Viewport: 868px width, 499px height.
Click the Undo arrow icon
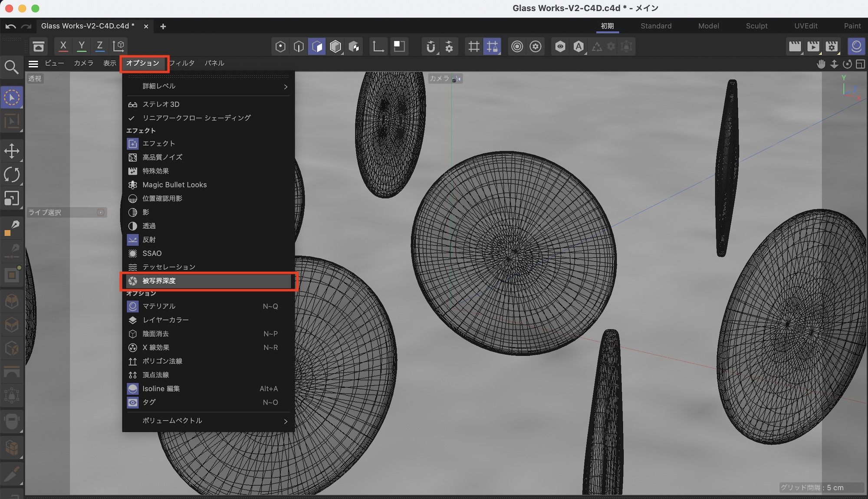(11, 26)
